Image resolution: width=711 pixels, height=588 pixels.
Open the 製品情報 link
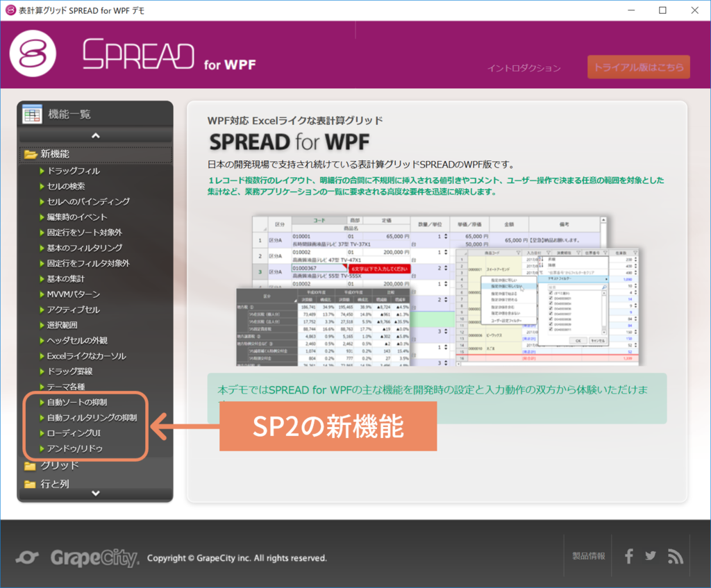589,556
